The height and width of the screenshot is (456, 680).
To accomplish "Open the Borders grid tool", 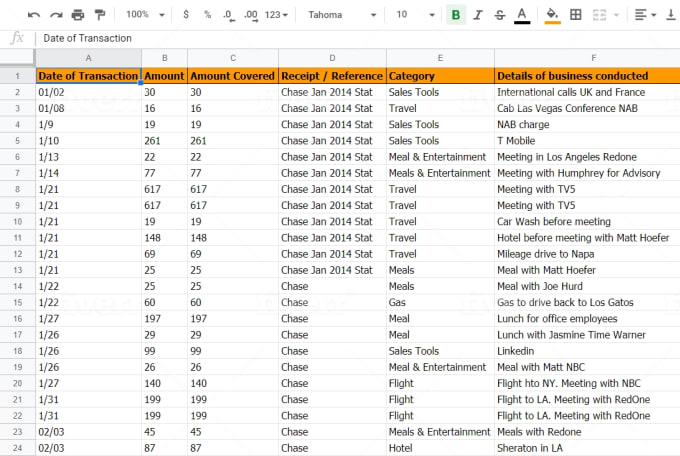I will (576, 15).
